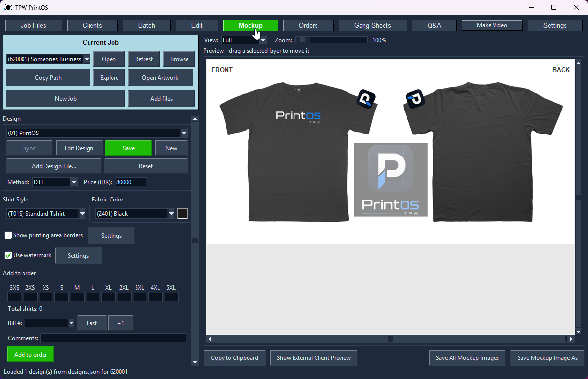Image resolution: width=588 pixels, height=379 pixels.
Task: Click the Refresh button
Action: click(144, 59)
